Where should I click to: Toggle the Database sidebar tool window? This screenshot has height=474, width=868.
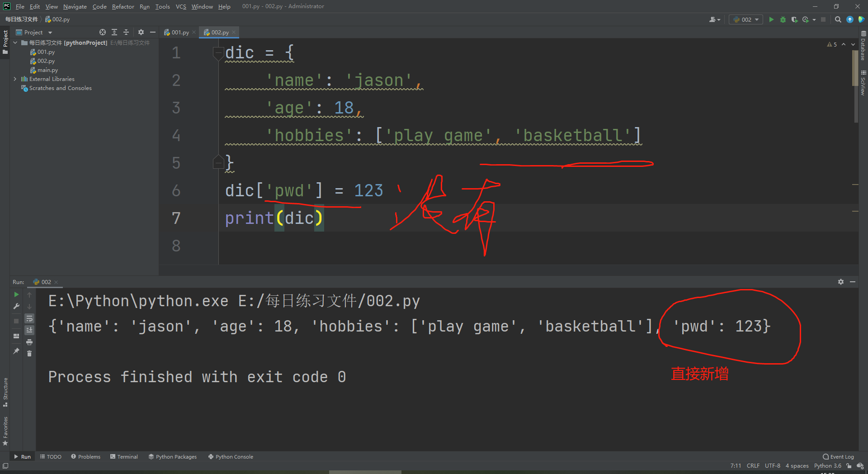point(863,46)
